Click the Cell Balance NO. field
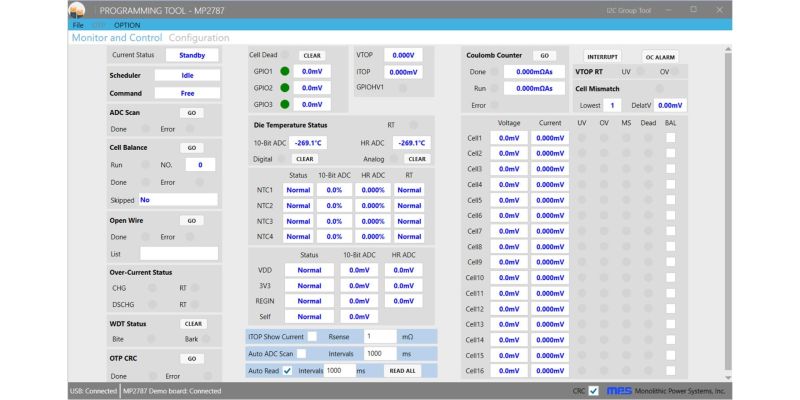800x400 pixels. pos(200,165)
